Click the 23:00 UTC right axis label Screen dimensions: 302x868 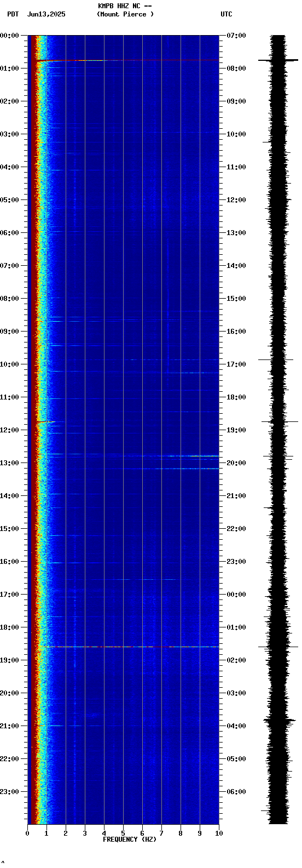[x=236, y=562]
